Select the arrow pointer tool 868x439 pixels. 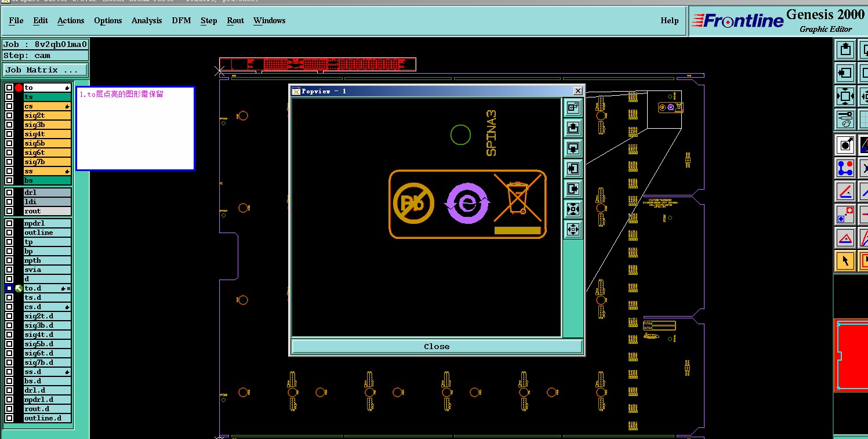(x=845, y=261)
